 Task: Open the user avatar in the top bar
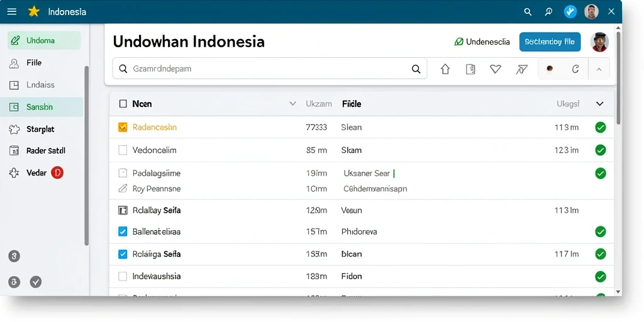pyautogui.click(x=591, y=12)
